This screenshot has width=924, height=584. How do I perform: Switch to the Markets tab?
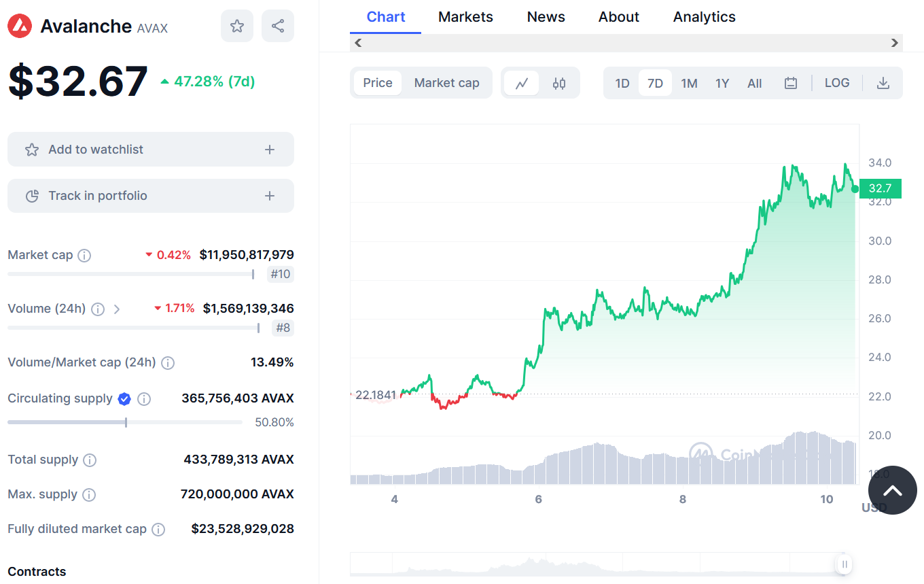coord(466,17)
